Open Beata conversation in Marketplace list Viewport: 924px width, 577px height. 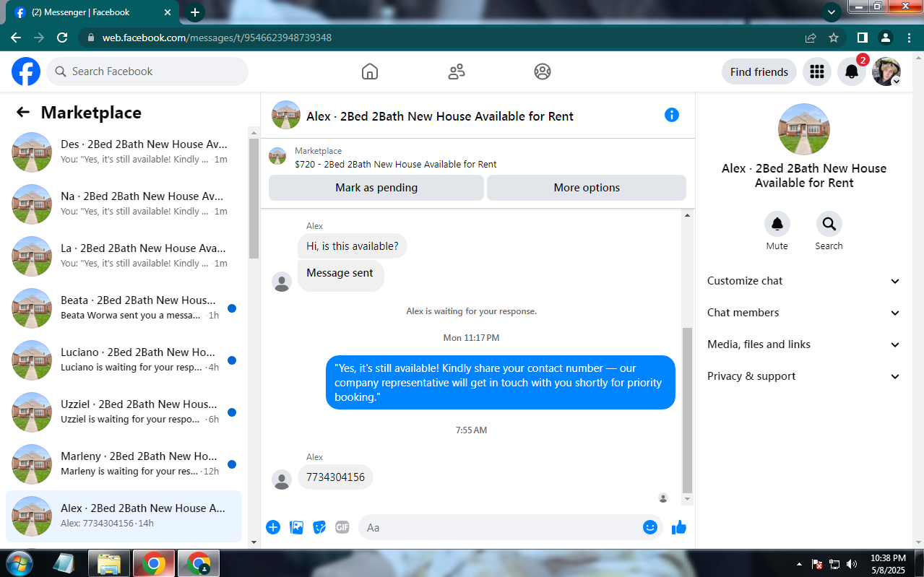pos(124,308)
